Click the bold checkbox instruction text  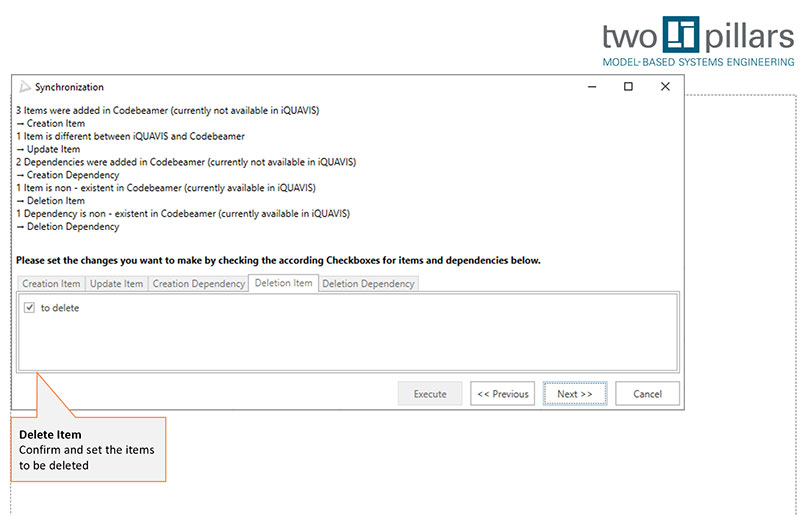pyautogui.click(x=278, y=261)
